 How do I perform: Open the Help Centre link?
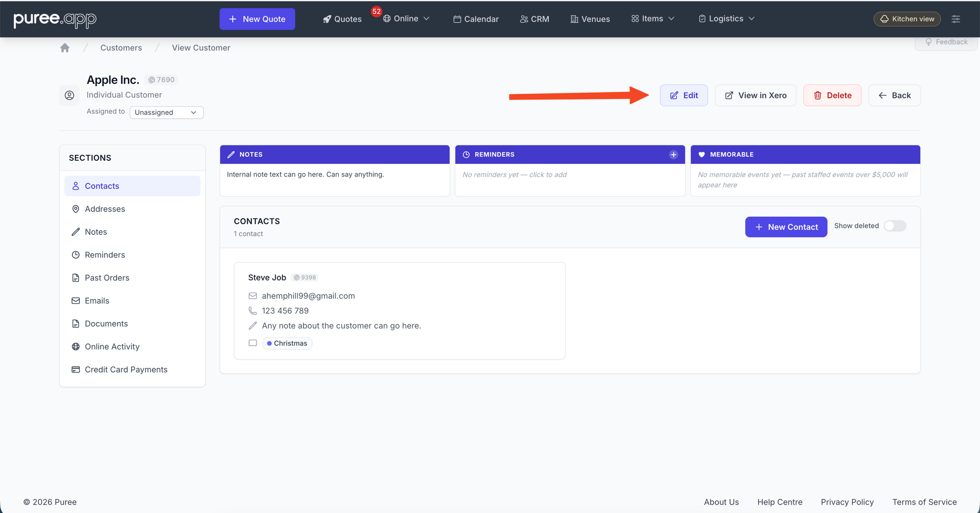[780, 502]
